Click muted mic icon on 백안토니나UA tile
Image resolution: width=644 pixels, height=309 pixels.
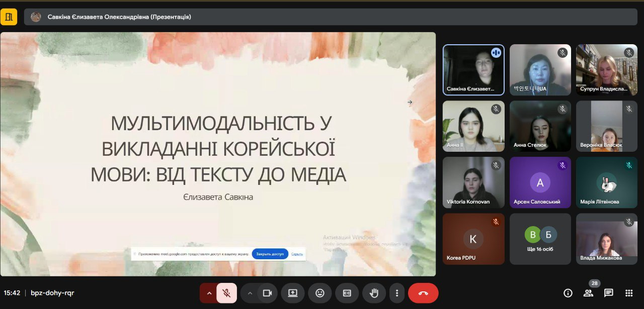(562, 52)
